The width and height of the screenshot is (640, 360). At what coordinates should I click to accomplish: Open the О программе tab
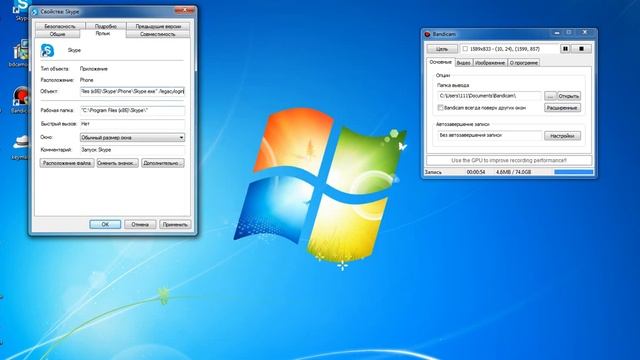524,63
